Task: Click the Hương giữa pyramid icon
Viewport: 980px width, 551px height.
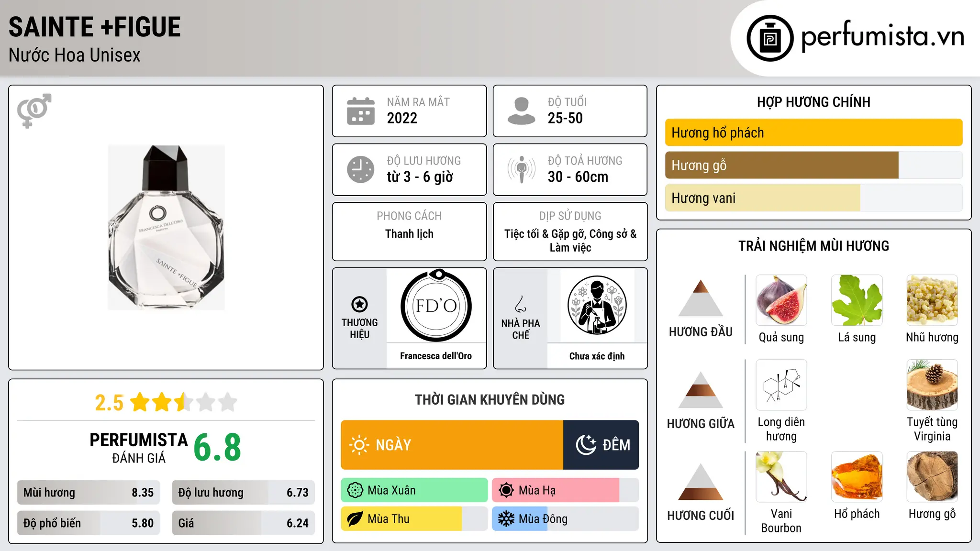Action: coord(701,390)
